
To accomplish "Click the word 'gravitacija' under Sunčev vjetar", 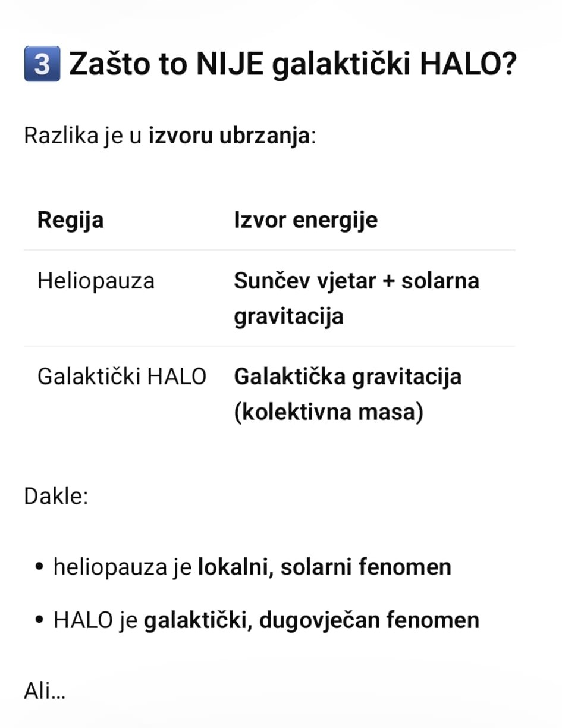I will (x=288, y=316).
